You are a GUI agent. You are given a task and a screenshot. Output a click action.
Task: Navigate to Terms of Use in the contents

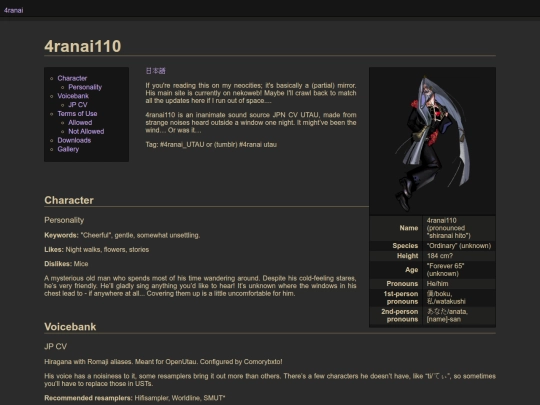[x=77, y=114]
